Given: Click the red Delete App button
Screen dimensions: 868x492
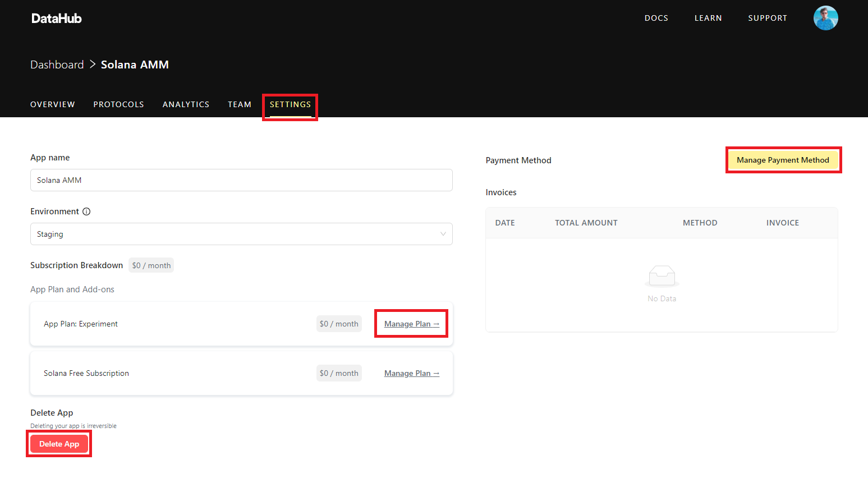Looking at the screenshot, I should click(x=59, y=444).
